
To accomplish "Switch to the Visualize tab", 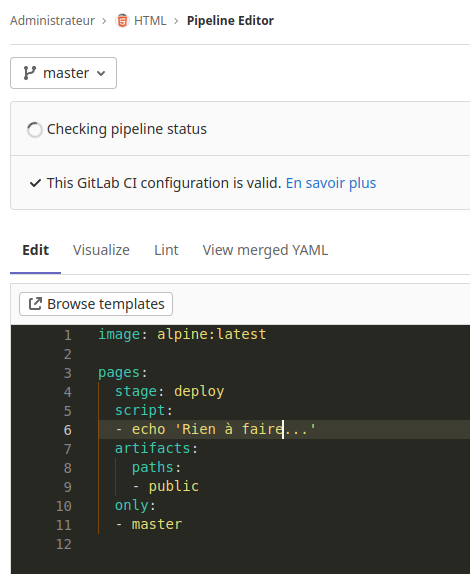I will [101, 250].
